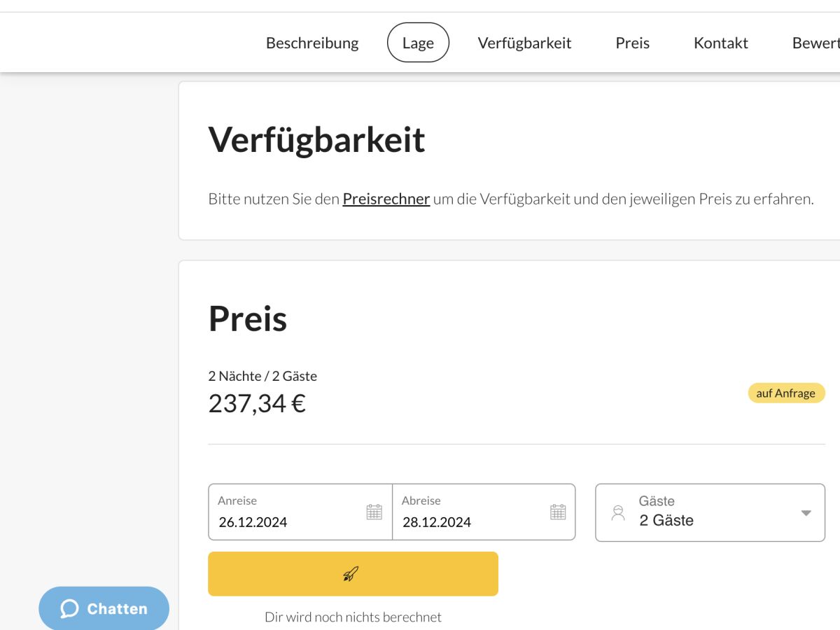Edit the Anreise date 26.12.2024
This screenshot has height=630, width=840.
[253, 522]
